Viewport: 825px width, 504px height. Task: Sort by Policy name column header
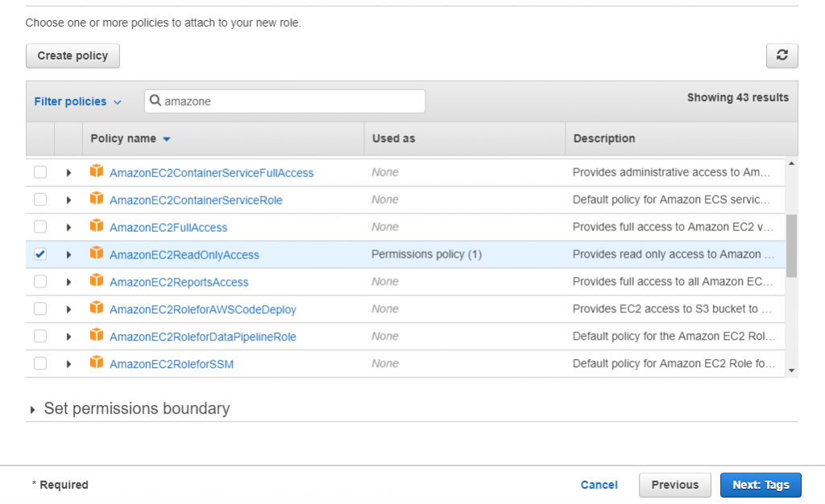click(131, 138)
